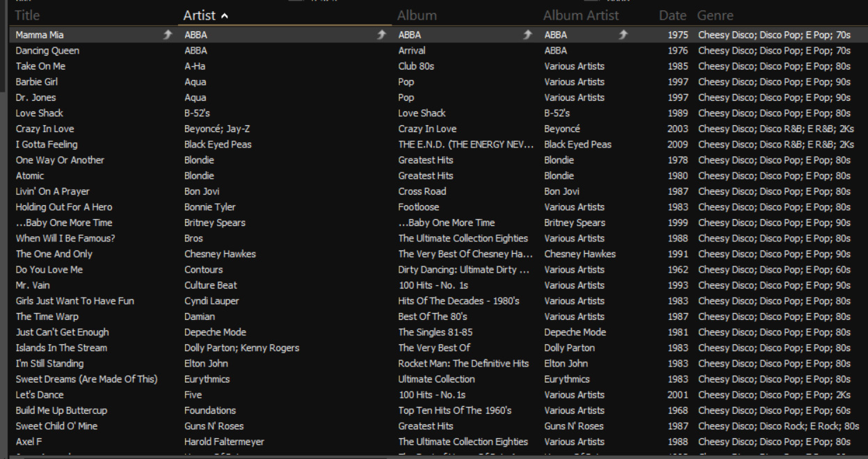The height and width of the screenshot is (459, 868).
Task: Click artist 'A-Ha'
Action: (x=195, y=66)
